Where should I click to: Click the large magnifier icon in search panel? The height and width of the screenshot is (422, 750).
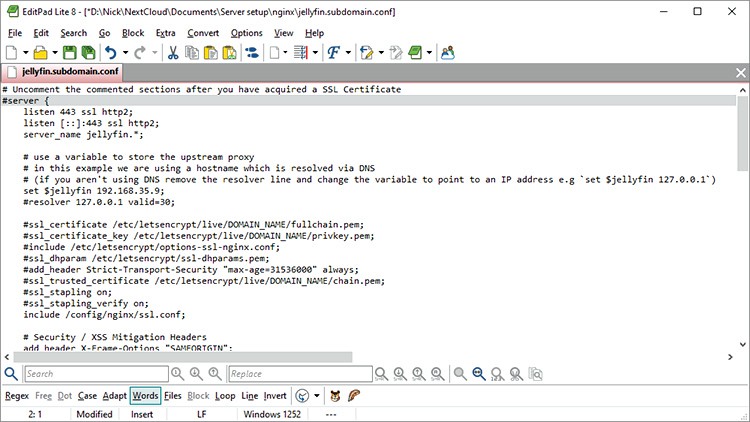pos(11,374)
